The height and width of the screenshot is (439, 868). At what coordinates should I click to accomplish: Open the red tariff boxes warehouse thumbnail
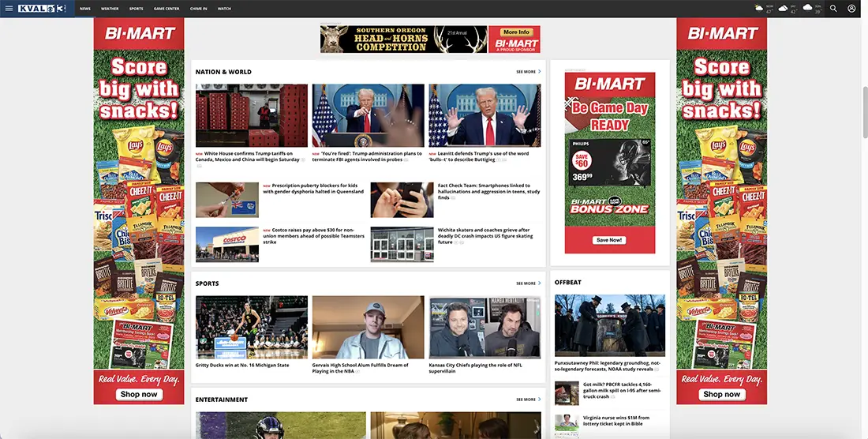click(251, 116)
